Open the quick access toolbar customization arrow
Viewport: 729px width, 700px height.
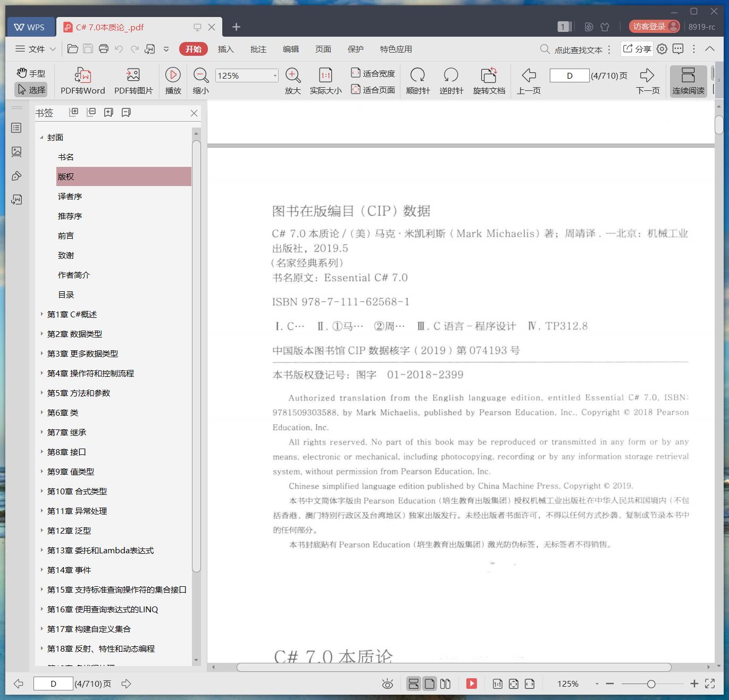click(166, 49)
